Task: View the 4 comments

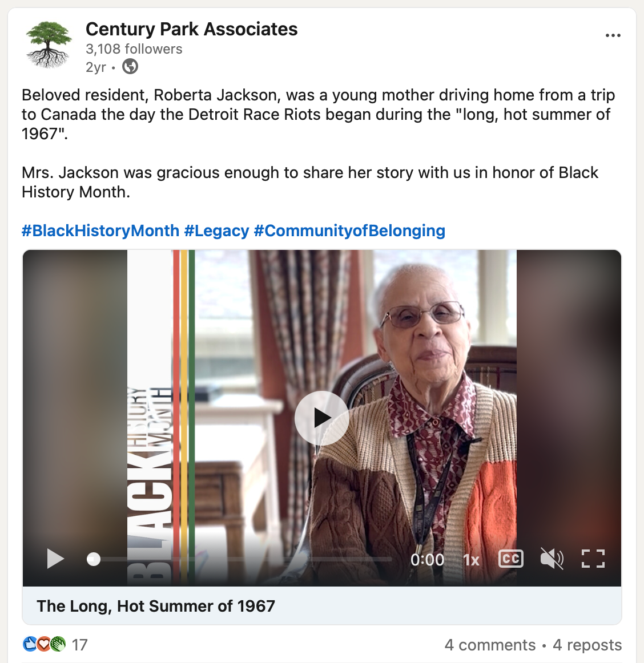Action: coord(490,645)
